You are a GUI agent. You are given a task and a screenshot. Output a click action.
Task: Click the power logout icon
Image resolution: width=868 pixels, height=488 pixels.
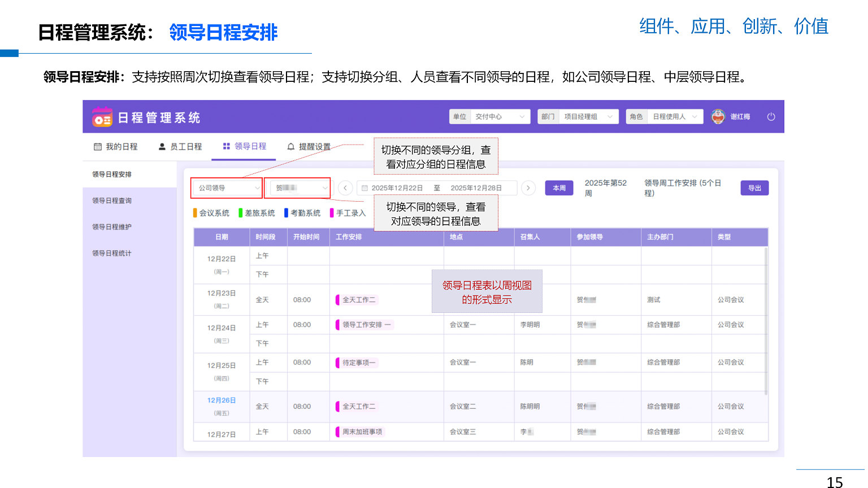tap(771, 117)
